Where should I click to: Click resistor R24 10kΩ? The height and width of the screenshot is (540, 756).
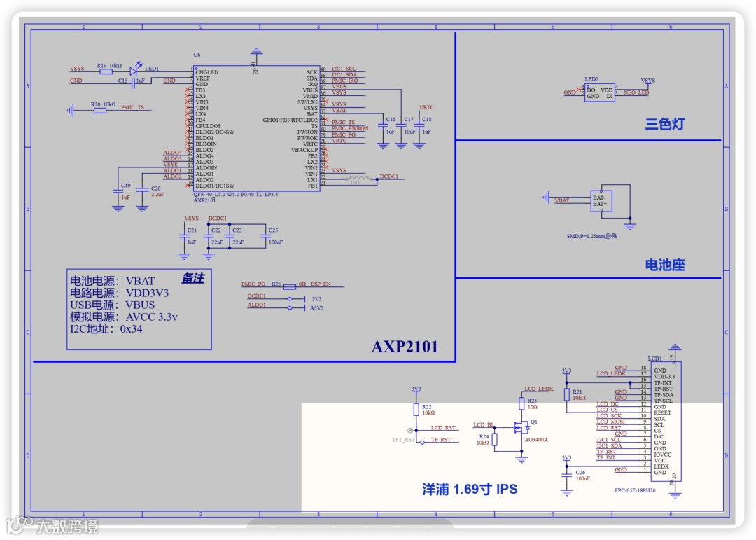coord(495,439)
